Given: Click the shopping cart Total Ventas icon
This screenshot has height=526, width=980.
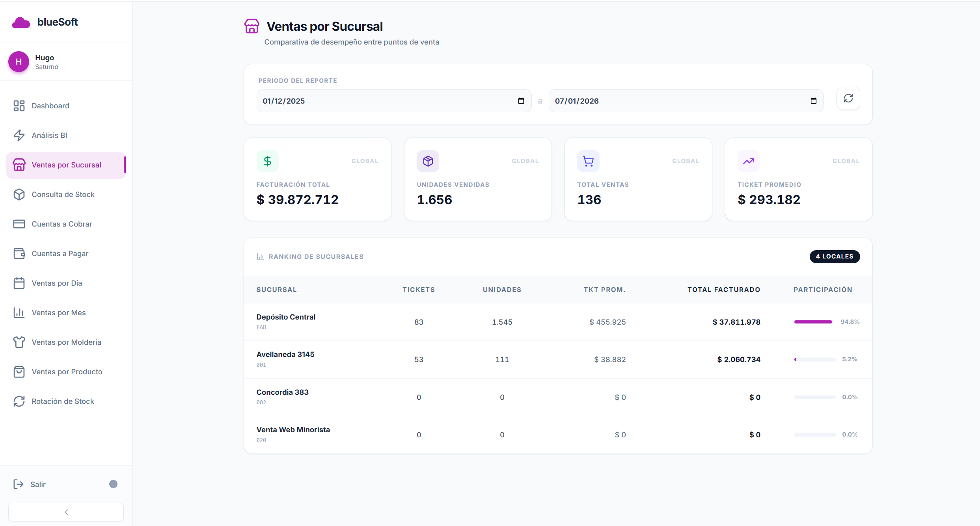Looking at the screenshot, I should click(x=588, y=161).
